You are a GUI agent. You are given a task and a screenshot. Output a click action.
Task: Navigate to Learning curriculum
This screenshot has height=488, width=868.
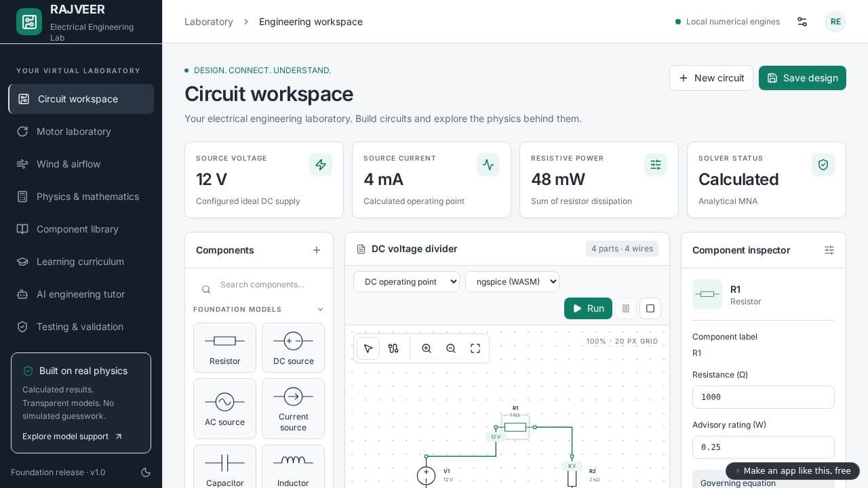coord(81,262)
